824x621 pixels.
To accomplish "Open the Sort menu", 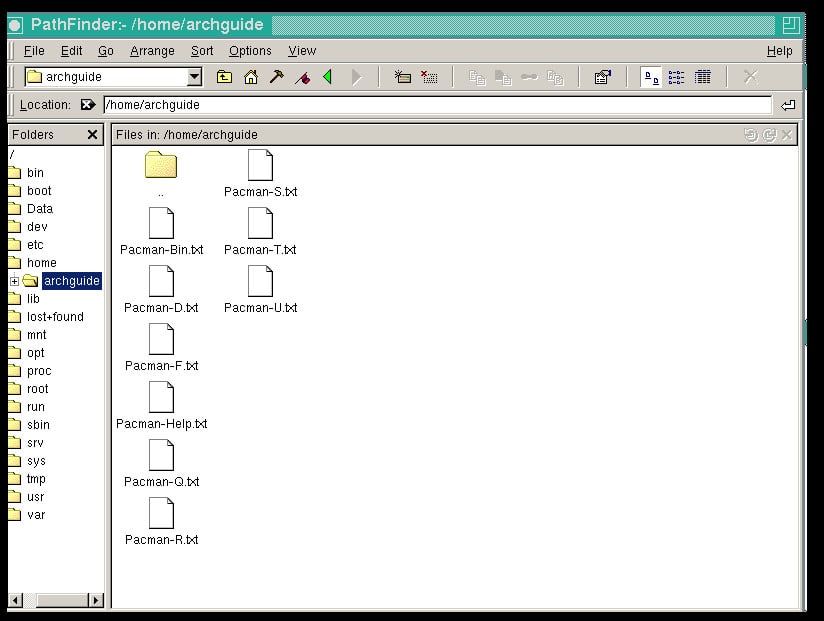I will coord(202,51).
